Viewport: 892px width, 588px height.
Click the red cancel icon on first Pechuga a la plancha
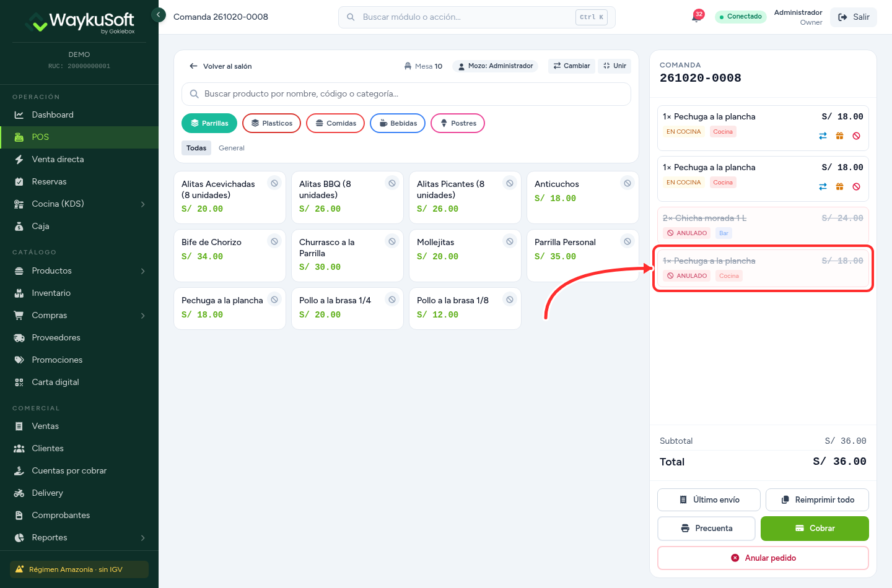pos(856,136)
